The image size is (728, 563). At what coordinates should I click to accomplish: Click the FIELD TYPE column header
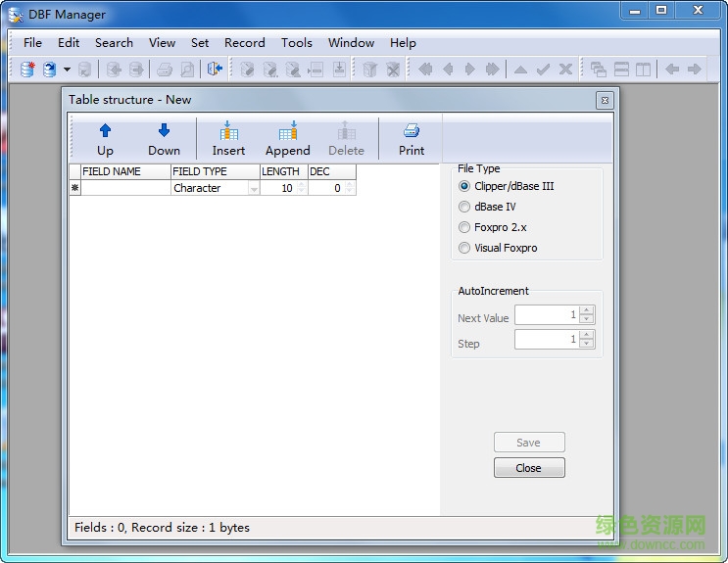(216, 171)
